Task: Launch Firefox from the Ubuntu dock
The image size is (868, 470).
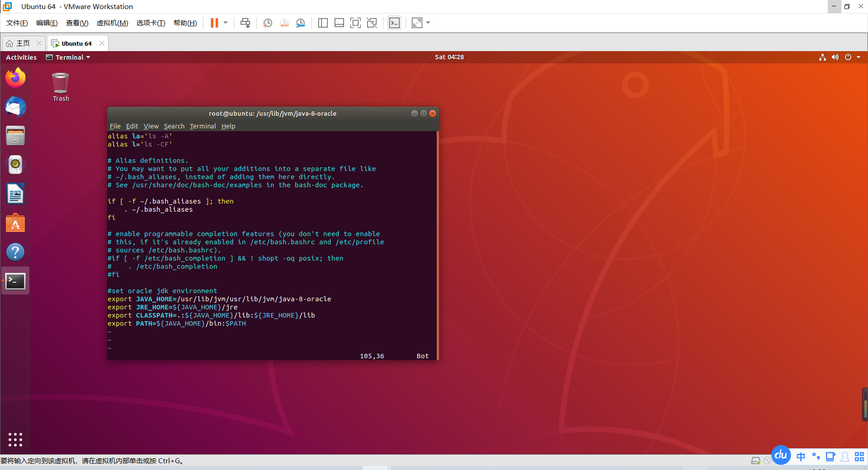Action: click(x=15, y=77)
